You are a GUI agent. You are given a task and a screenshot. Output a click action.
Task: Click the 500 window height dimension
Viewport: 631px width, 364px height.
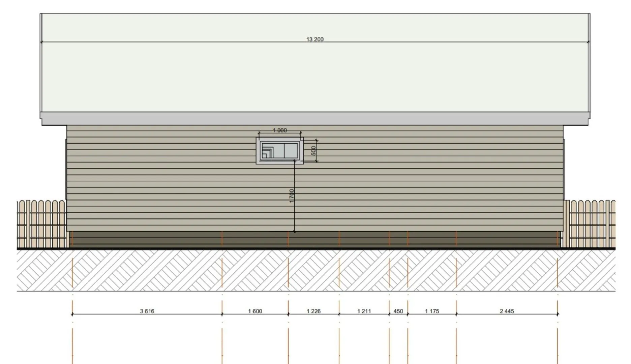point(313,150)
